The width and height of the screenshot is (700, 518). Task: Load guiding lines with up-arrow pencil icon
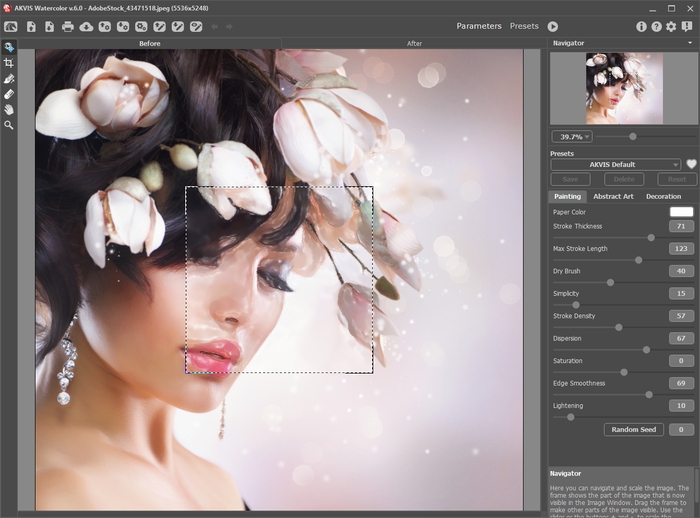pyautogui.click(x=159, y=27)
